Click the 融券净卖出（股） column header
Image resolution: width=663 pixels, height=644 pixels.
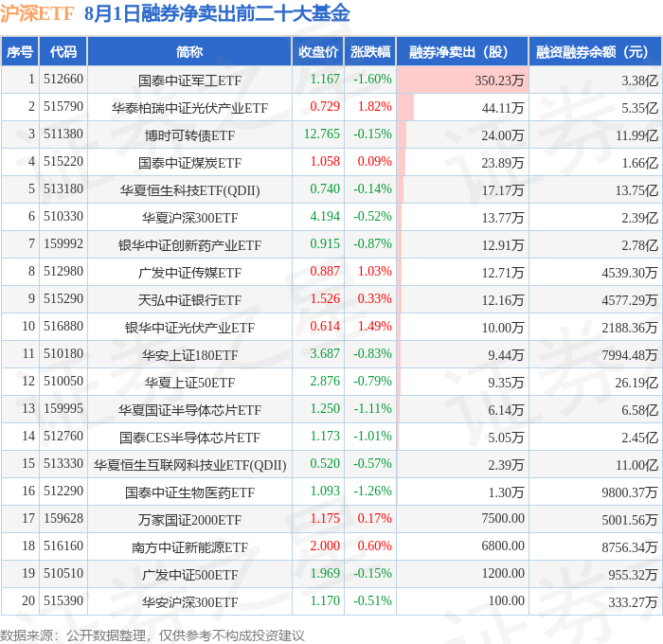pos(462,51)
